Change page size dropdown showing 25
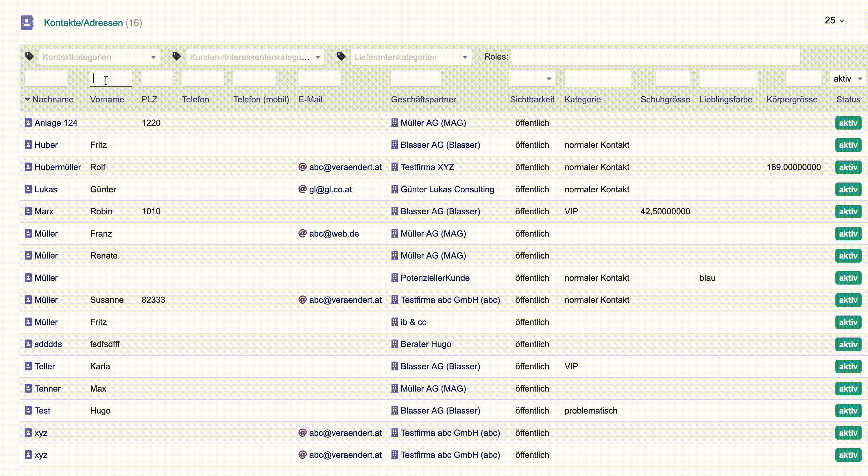Viewport: 868px width, 476px height. 834,21
